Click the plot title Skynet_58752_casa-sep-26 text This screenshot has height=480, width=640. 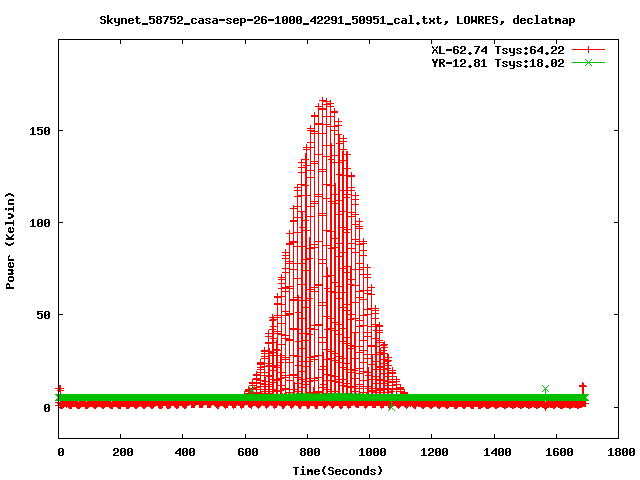point(337,20)
